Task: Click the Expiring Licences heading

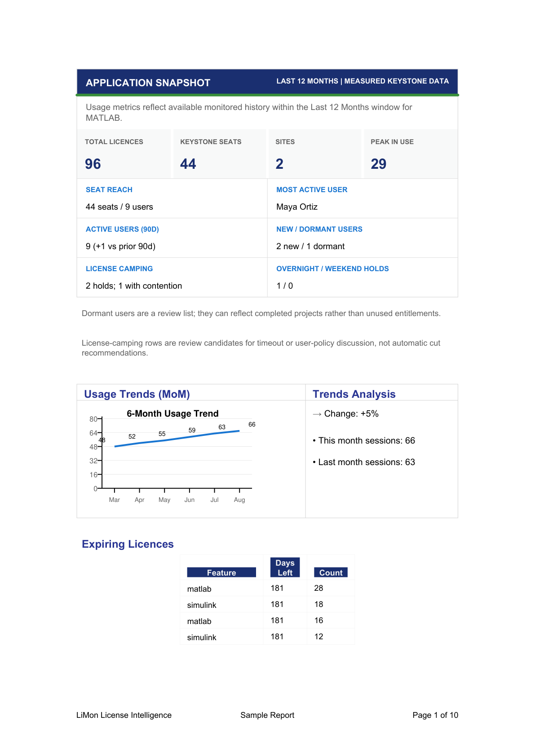Action: (x=128, y=544)
